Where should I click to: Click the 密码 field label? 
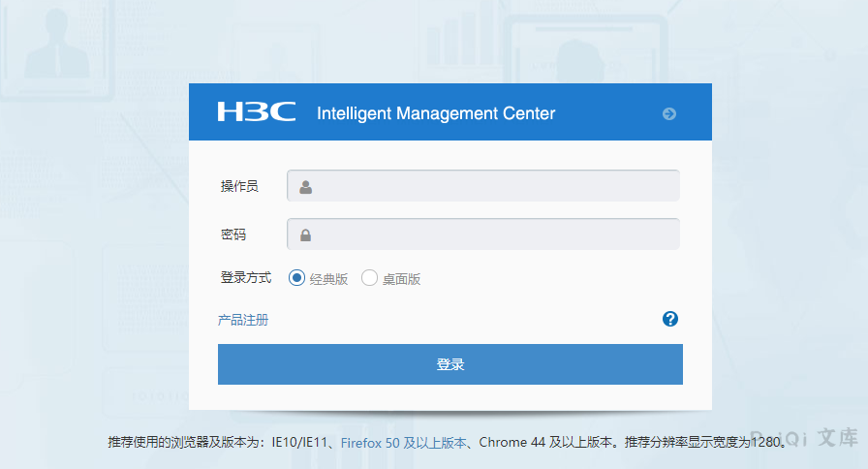[x=233, y=234]
